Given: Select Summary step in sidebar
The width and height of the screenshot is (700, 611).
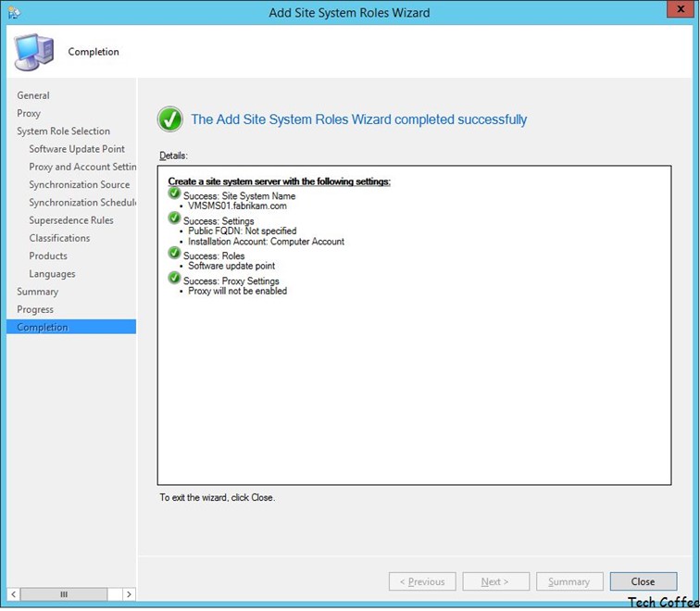Looking at the screenshot, I should pyautogui.click(x=37, y=292).
